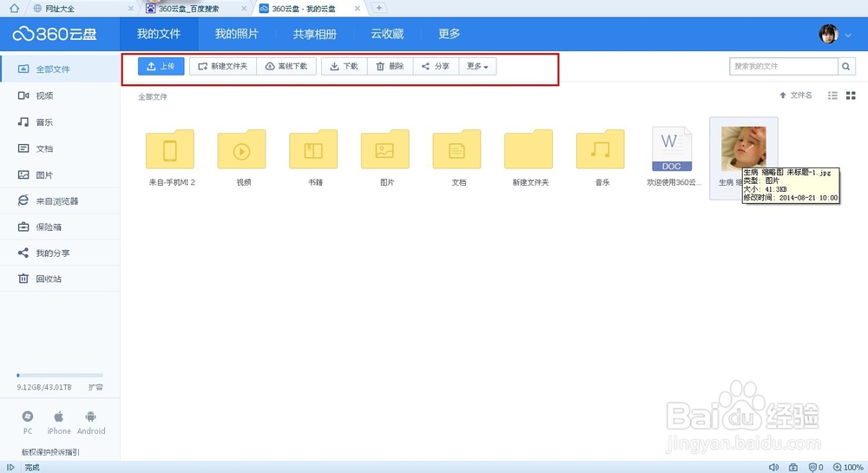Screen dimensions: 868x473
Task: Select 文档 in the sidebar
Action: coord(60,148)
